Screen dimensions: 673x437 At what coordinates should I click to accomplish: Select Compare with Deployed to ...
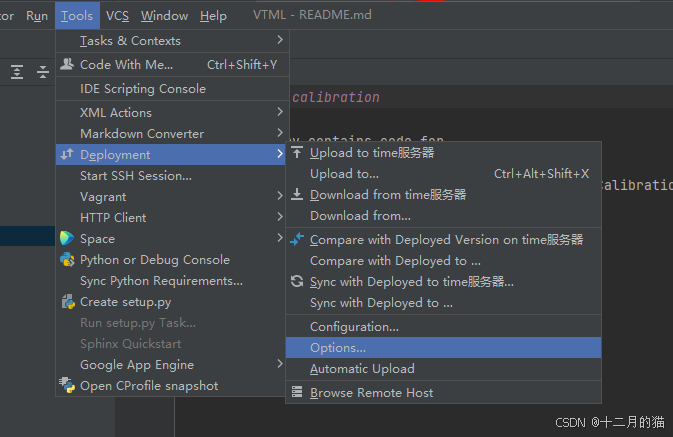point(443,261)
